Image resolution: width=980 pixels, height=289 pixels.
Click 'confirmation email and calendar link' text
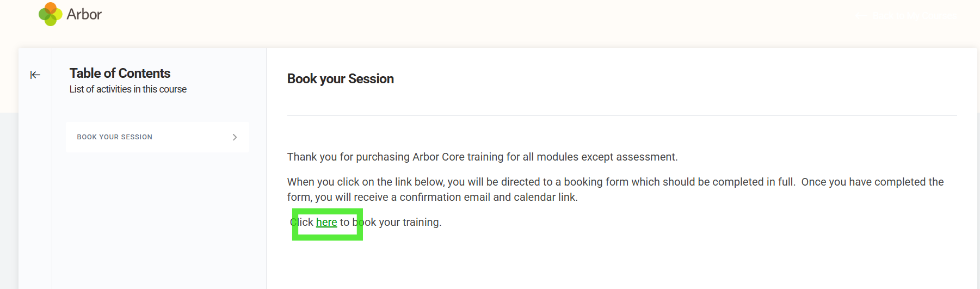tap(488, 197)
